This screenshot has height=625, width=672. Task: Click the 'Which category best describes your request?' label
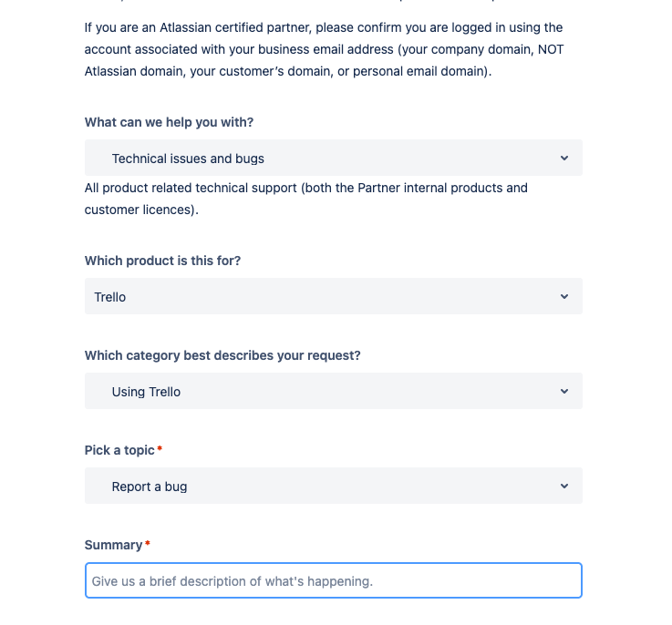point(222,355)
